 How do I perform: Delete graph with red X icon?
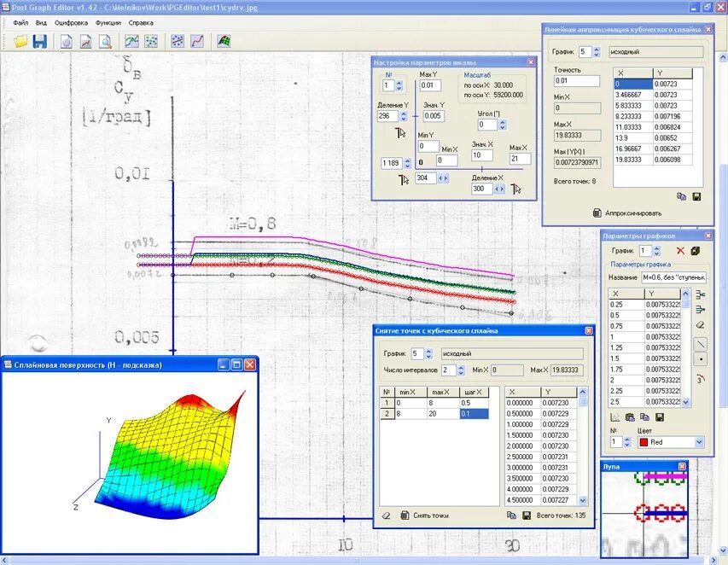point(680,251)
